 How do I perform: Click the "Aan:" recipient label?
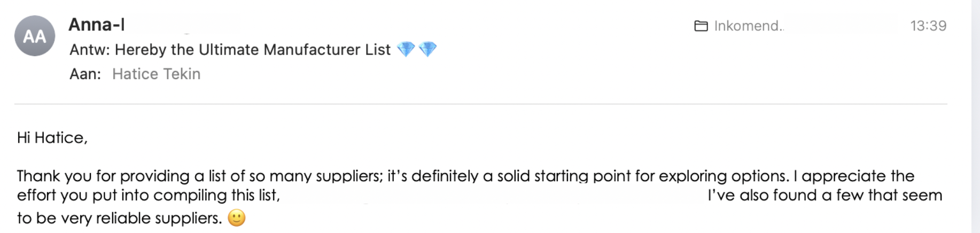point(85,74)
